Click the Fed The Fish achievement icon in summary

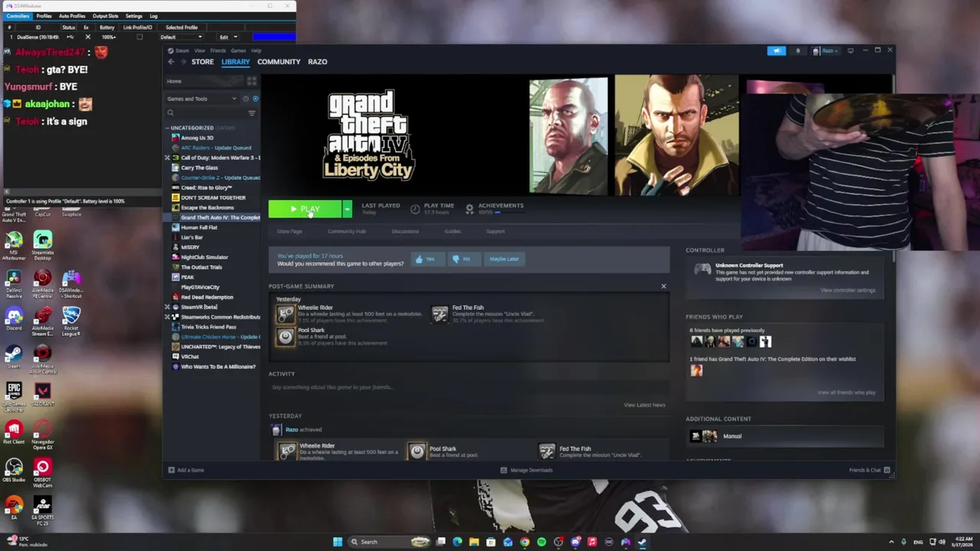pyautogui.click(x=439, y=314)
